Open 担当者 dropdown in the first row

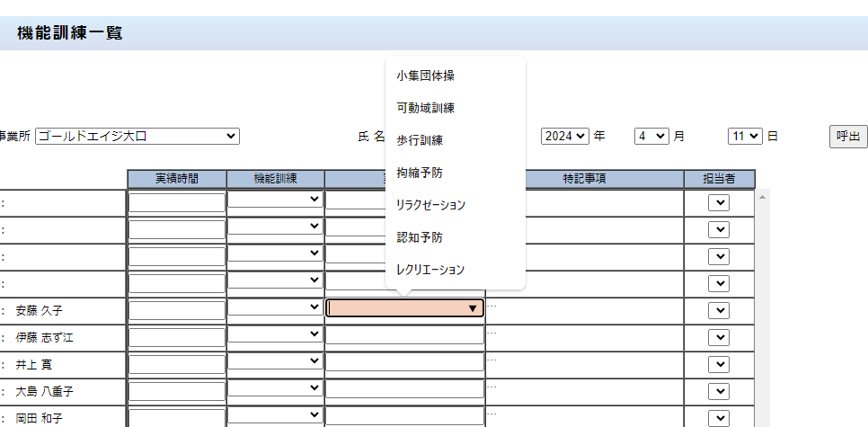718,203
